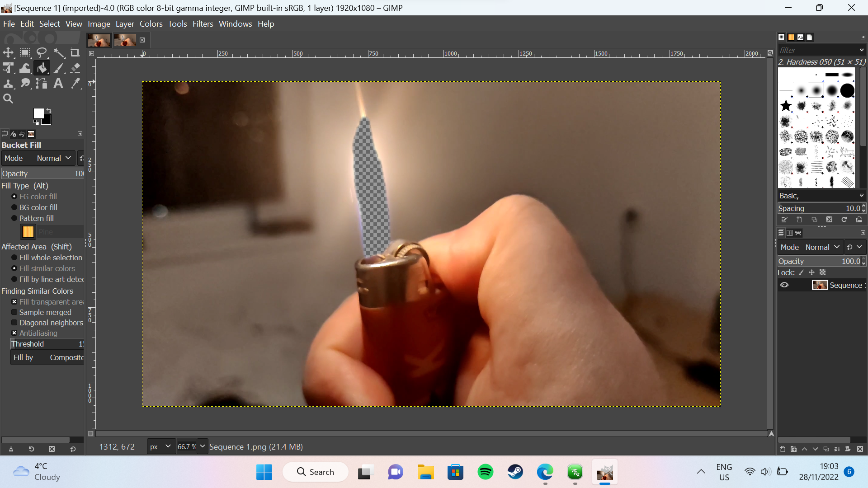Open Spotify from the taskbar

point(486,472)
